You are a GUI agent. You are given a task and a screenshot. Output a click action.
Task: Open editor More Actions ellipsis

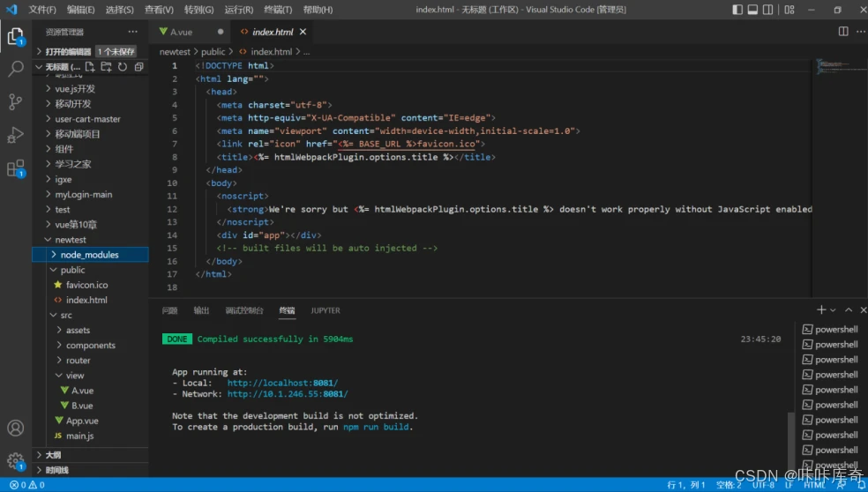coord(860,32)
